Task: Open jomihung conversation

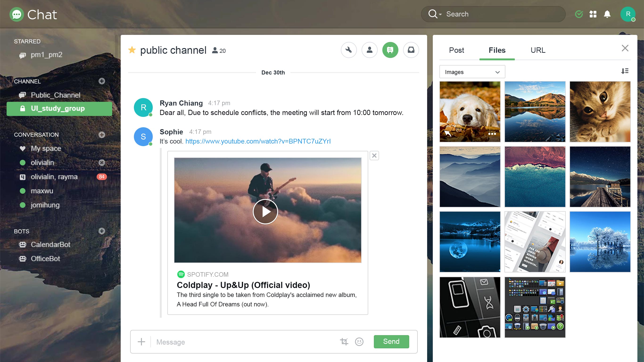Action: [40, 205]
